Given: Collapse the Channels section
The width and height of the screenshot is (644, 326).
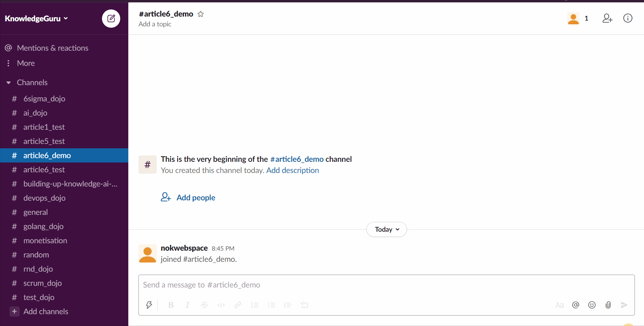Looking at the screenshot, I should click(8, 82).
